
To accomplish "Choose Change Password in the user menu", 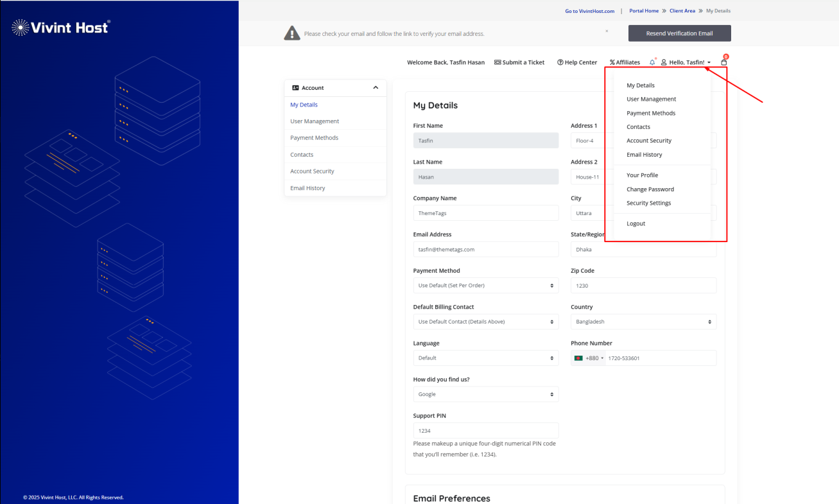I will pyautogui.click(x=650, y=189).
